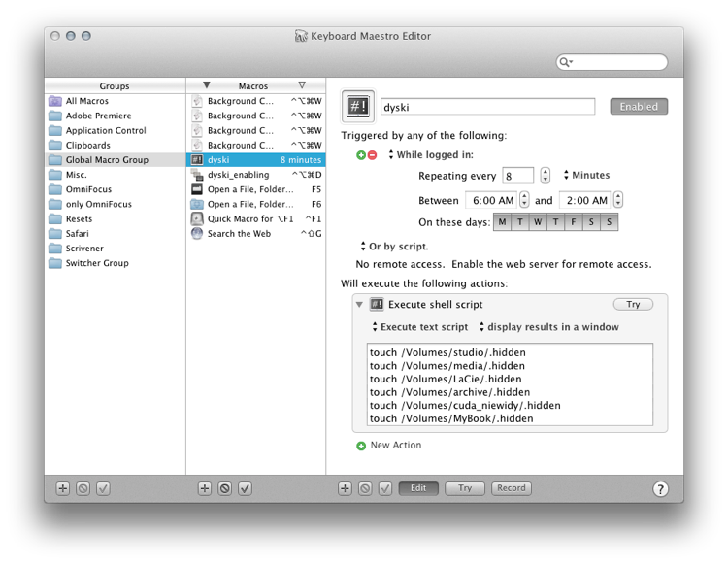Screen dimensions: 728x564
Task: Select the Safari group
Action: [x=116, y=234]
